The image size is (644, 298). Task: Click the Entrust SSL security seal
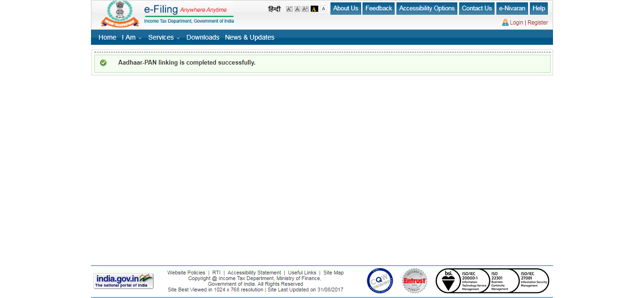click(415, 281)
